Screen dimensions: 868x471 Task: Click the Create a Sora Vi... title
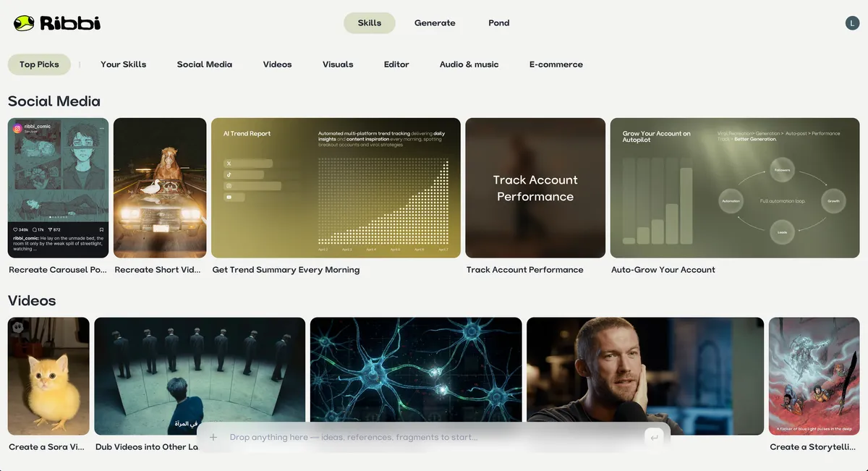coord(47,447)
